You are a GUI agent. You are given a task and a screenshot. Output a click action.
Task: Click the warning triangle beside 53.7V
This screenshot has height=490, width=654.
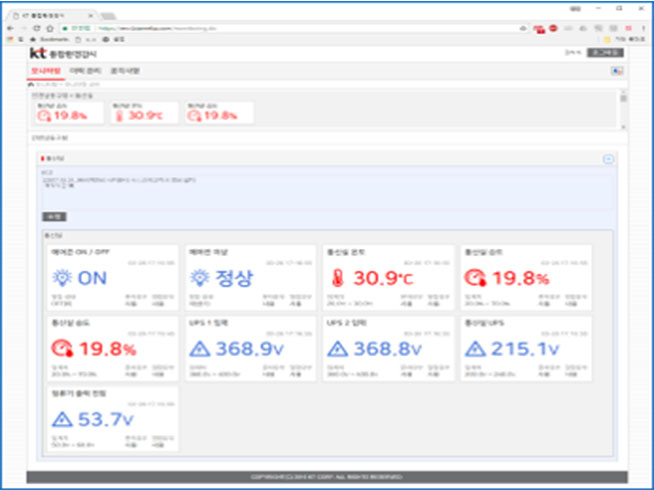tap(62, 419)
